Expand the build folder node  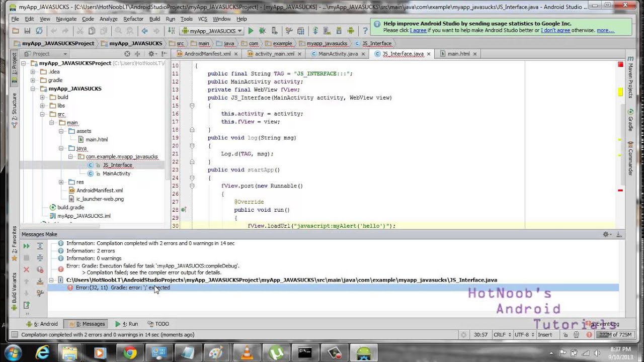pyautogui.click(x=42, y=98)
